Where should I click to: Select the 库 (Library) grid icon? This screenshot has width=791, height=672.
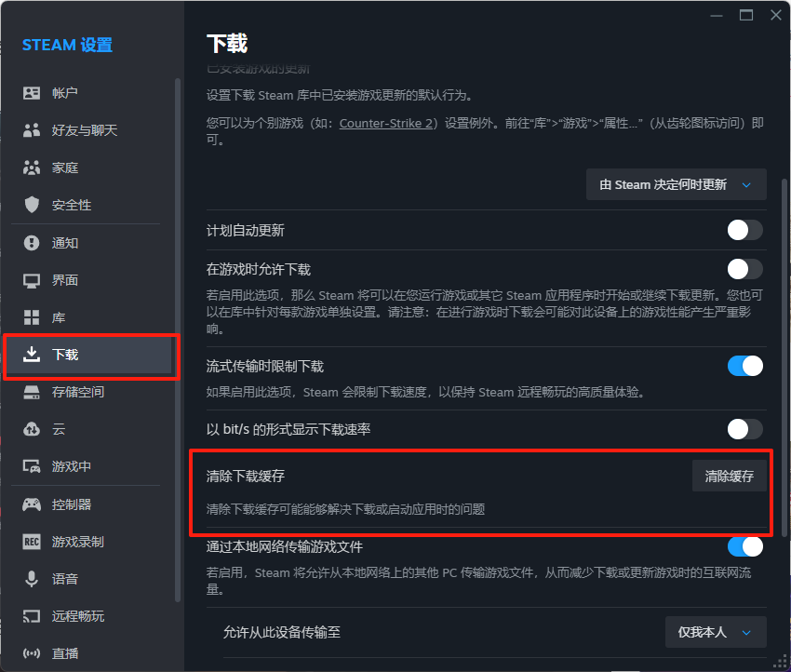[33, 317]
